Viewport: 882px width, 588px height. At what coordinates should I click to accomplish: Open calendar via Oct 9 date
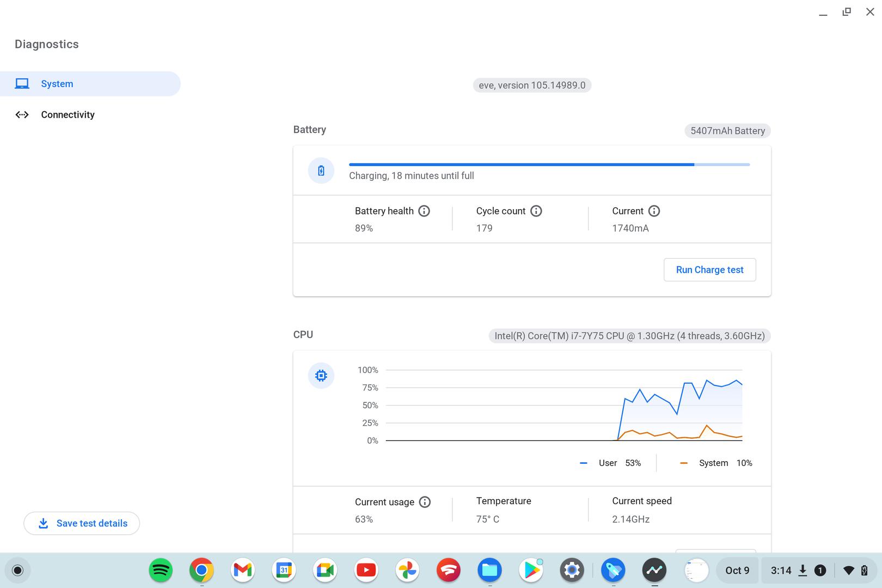click(737, 571)
